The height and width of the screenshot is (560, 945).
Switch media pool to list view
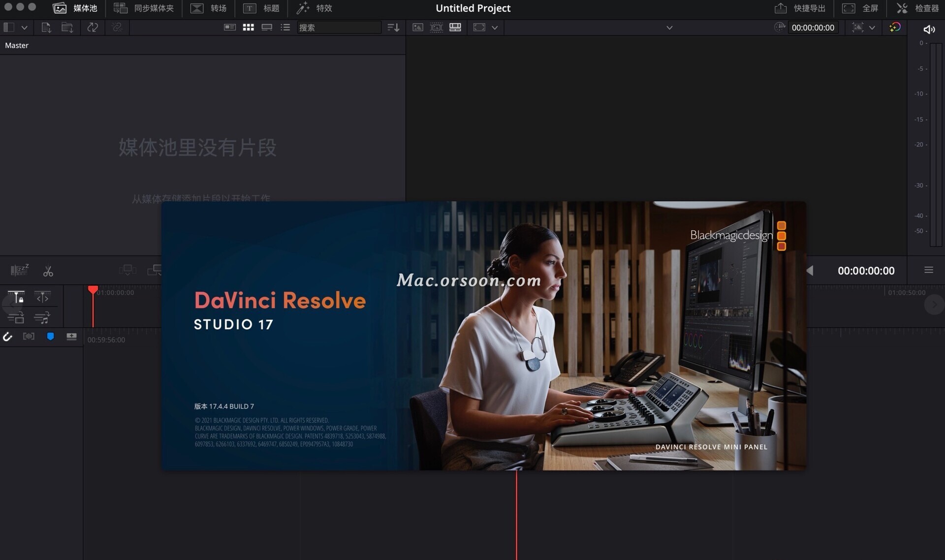coord(285,28)
